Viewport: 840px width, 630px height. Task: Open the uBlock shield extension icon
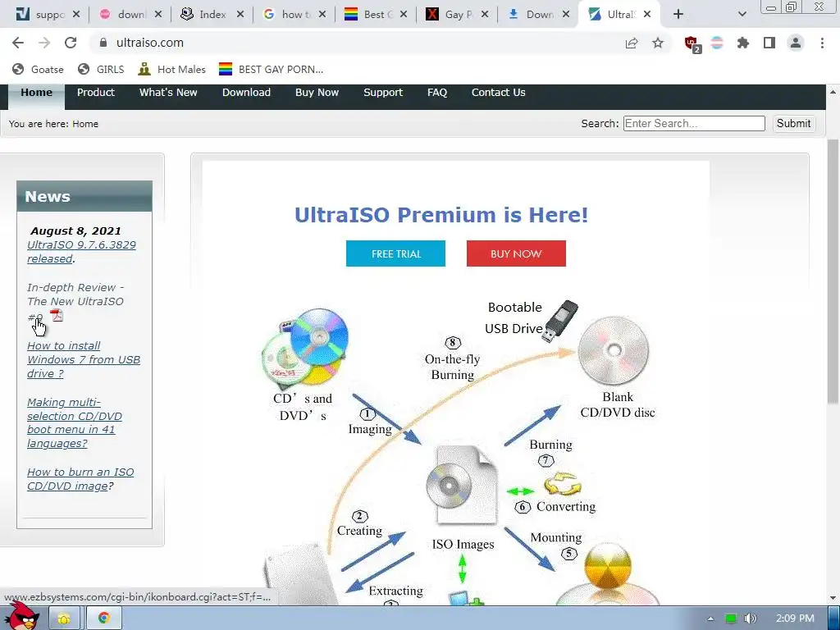pyautogui.click(x=692, y=43)
